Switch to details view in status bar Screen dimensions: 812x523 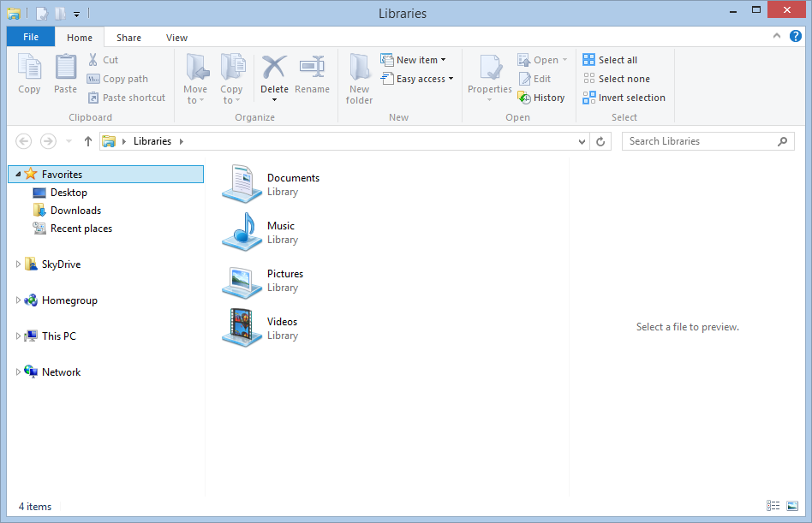773,506
